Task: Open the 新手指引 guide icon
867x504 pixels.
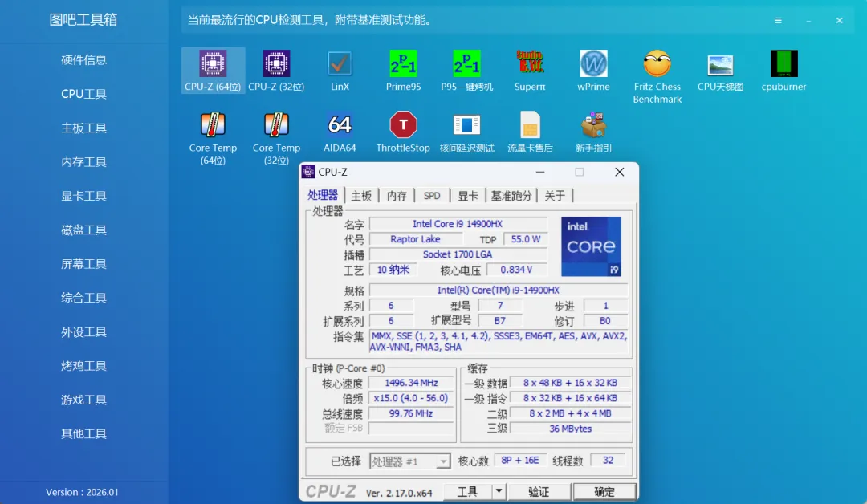Action: pyautogui.click(x=593, y=132)
